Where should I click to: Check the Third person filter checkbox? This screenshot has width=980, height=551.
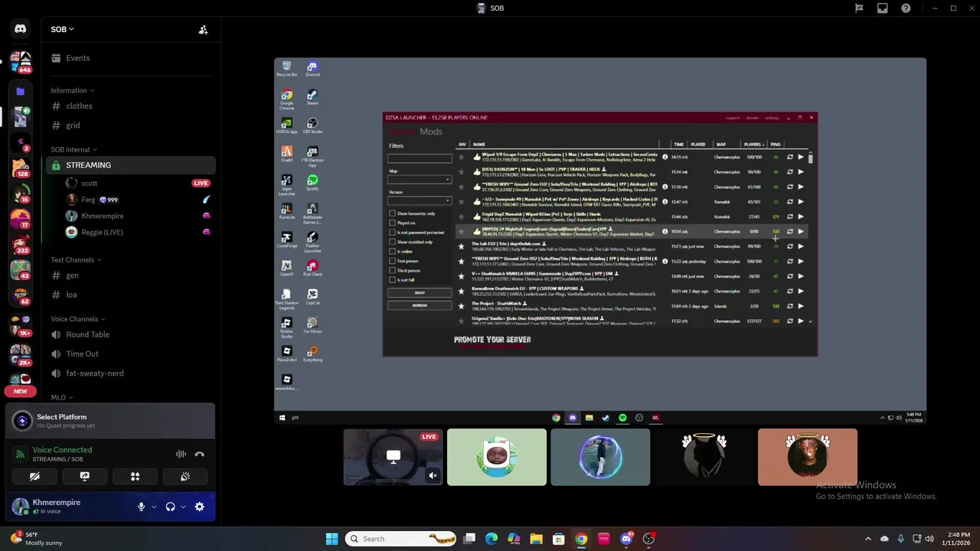[x=392, y=270]
